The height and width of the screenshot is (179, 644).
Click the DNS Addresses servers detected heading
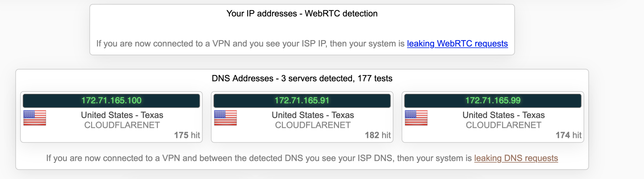point(302,78)
